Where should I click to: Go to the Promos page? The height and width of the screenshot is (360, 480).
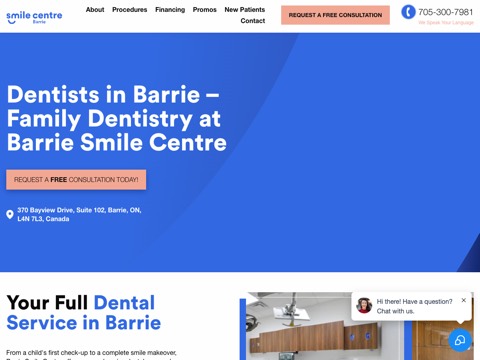(x=205, y=10)
